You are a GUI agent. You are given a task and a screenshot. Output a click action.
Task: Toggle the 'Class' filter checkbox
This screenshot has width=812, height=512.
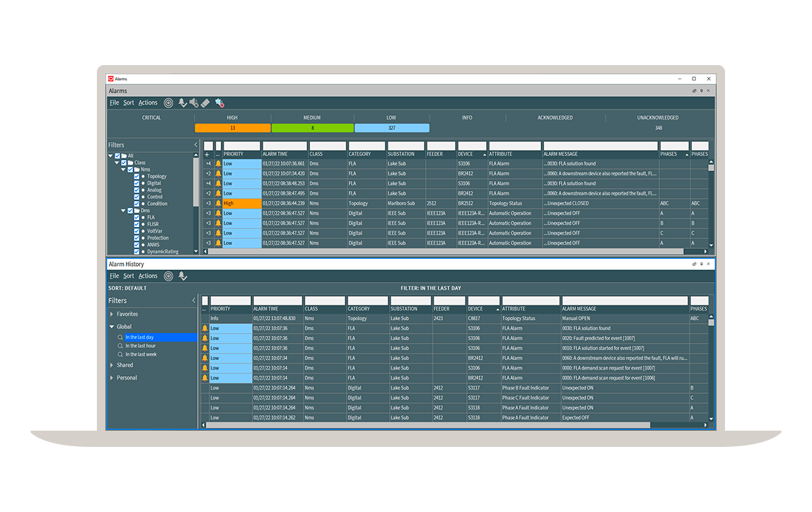pyautogui.click(x=124, y=163)
